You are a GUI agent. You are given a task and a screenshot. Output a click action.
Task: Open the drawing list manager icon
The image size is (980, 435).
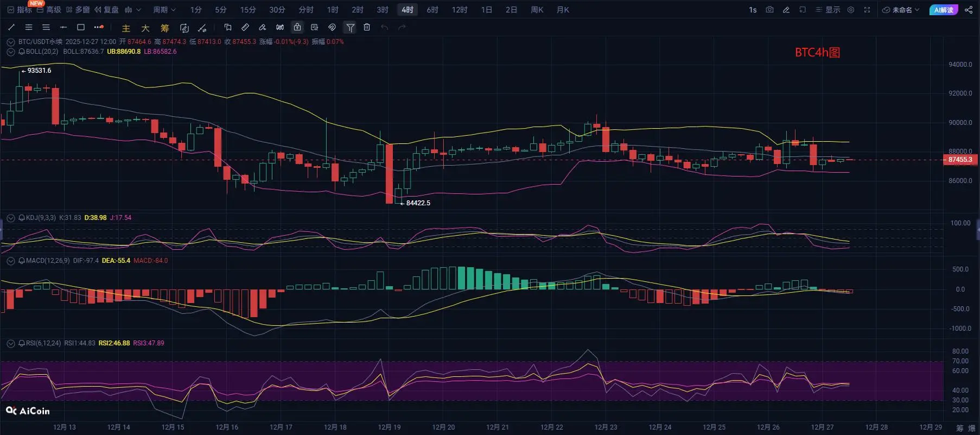coord(315,27)
